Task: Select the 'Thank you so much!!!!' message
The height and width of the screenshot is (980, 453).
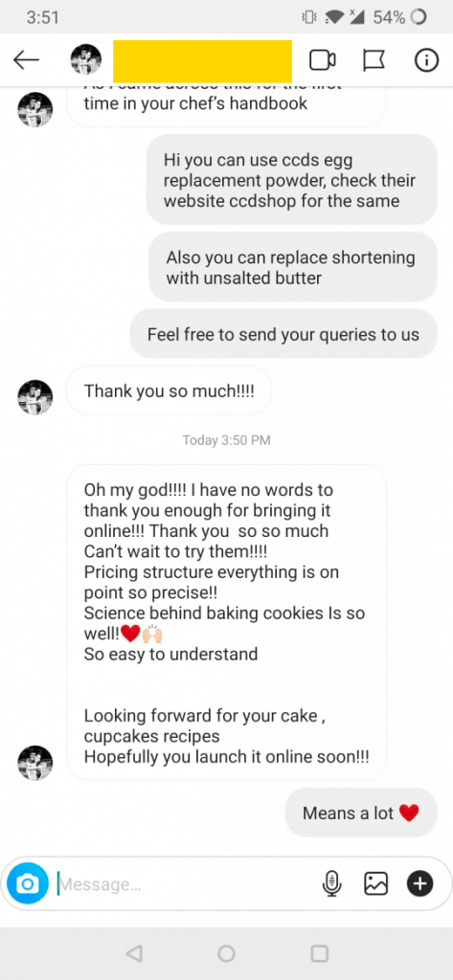Action: click(169, 390)
